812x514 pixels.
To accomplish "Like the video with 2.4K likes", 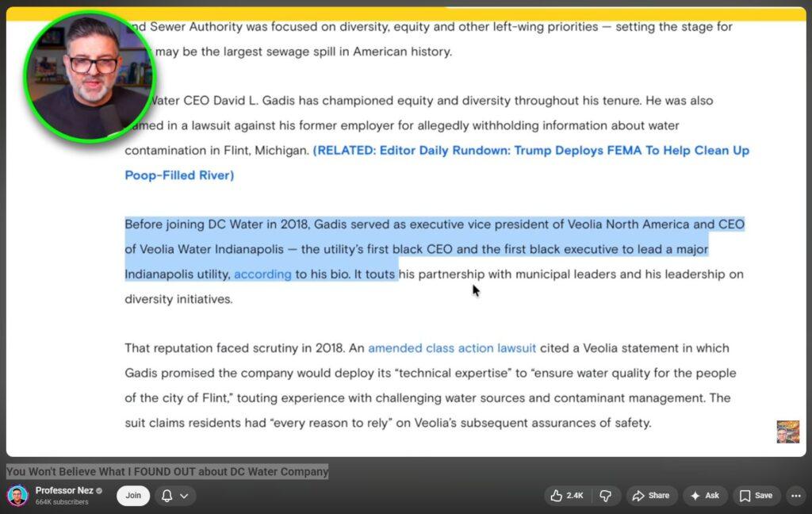I will tap(565, 496).
